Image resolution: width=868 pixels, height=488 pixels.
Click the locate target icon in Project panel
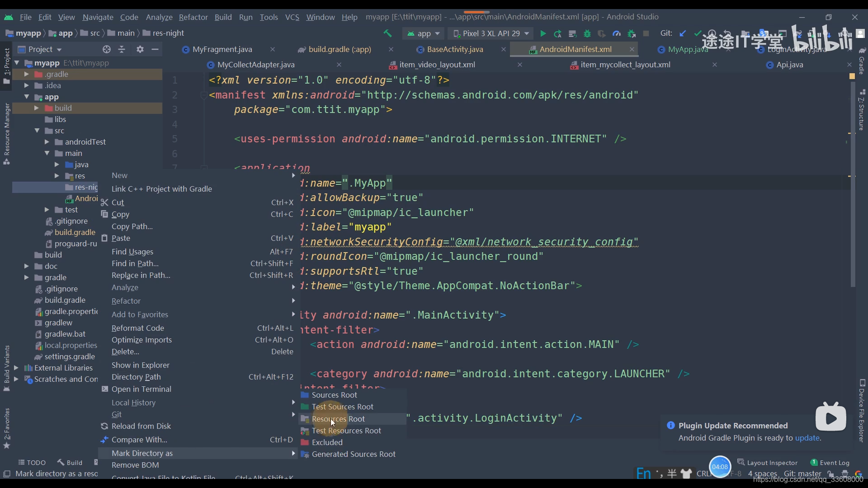tap(107, 49)
